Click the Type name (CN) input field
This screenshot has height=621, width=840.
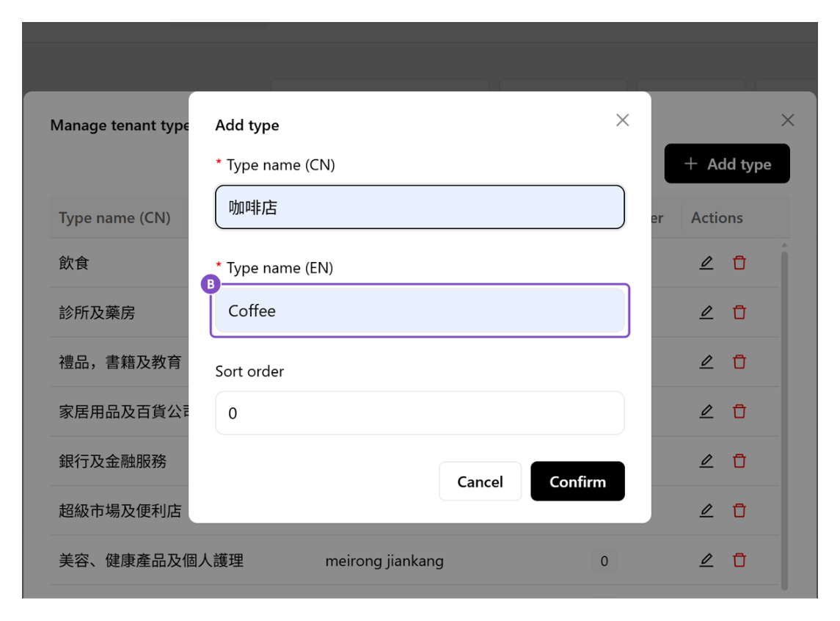(x=420, y=207)
